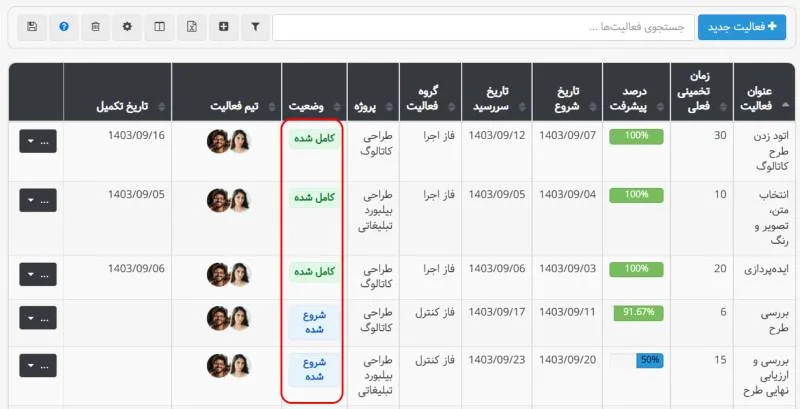Click the estimated time value 30

coord(720,136)
